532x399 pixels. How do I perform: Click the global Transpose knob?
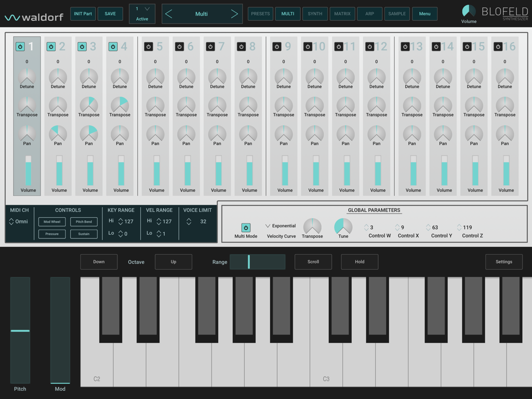tap(312, 225)
